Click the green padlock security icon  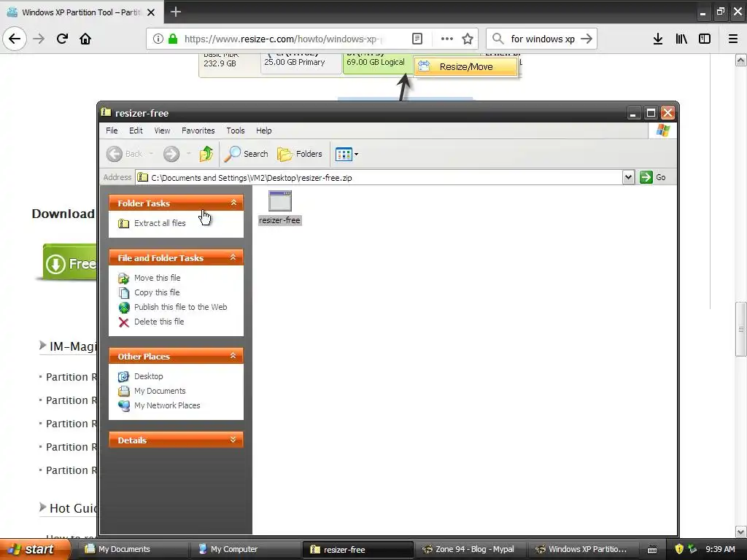click(x=172, y=39)
